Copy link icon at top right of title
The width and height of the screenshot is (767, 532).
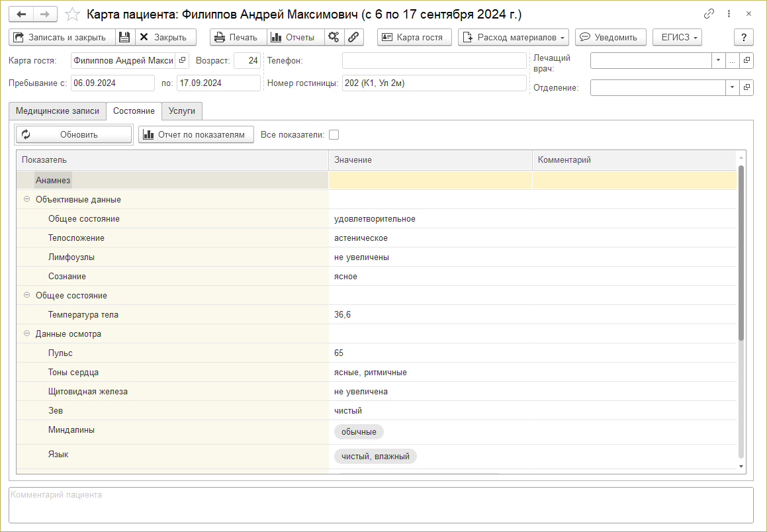[709, 14]
